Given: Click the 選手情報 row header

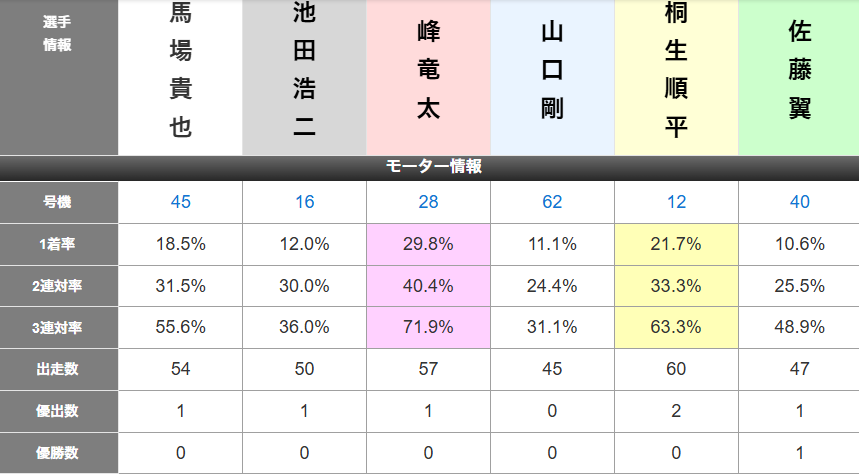Looking at the screenshot, I should [59, 77].
